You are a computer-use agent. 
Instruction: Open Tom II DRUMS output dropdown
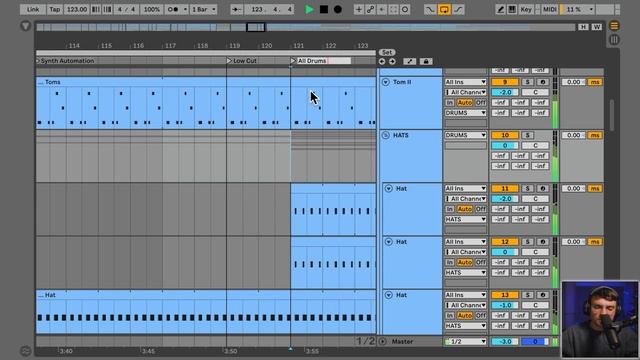pos(465,113)
